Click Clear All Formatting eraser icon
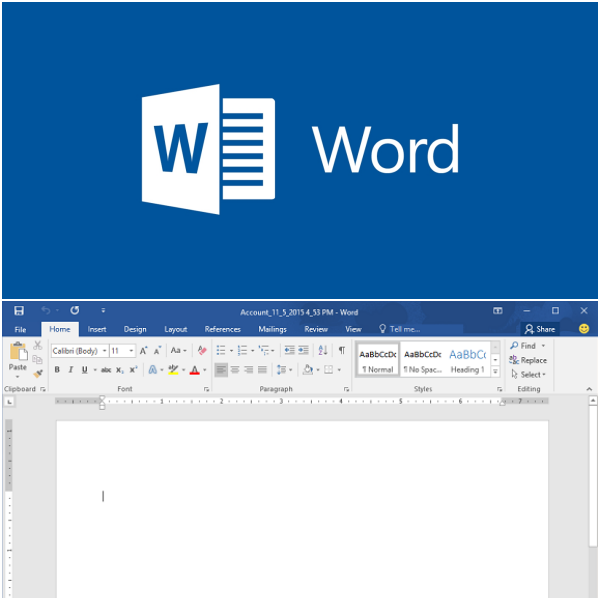Viewport: 600px width, 600px height. point(202,350)
